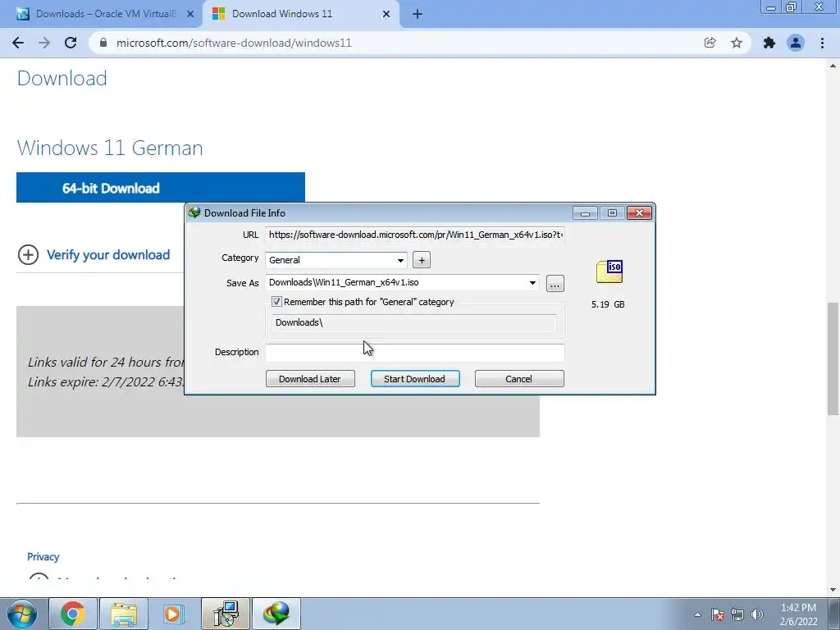Open the Extensions puzzle icon
The height and width of the screenshot is (630, 840).
click(x=769, y=43)
